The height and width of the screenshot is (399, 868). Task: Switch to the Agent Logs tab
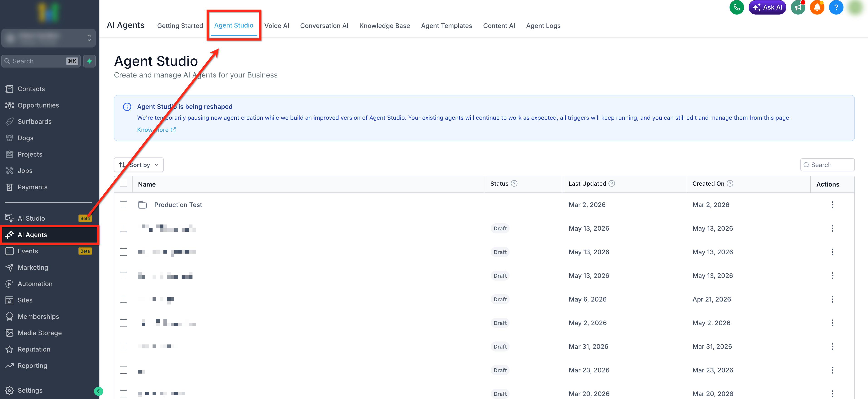tap(543, 26)
